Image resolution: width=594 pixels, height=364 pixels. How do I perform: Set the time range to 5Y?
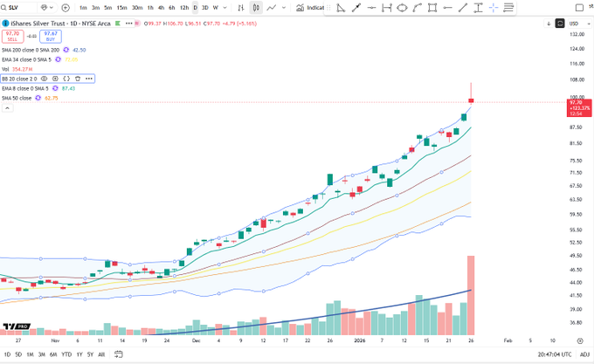click(x=90, y=354)
